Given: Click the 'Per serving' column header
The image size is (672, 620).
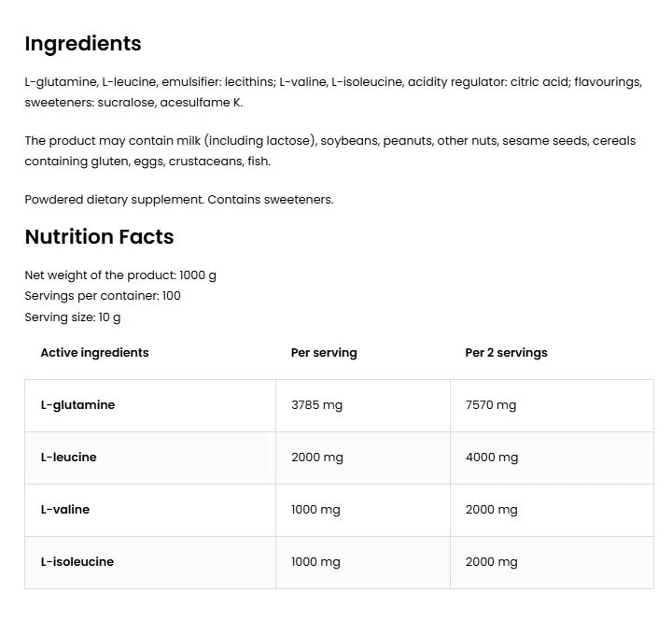Looking at the screenshot, I should coord(324,353).
